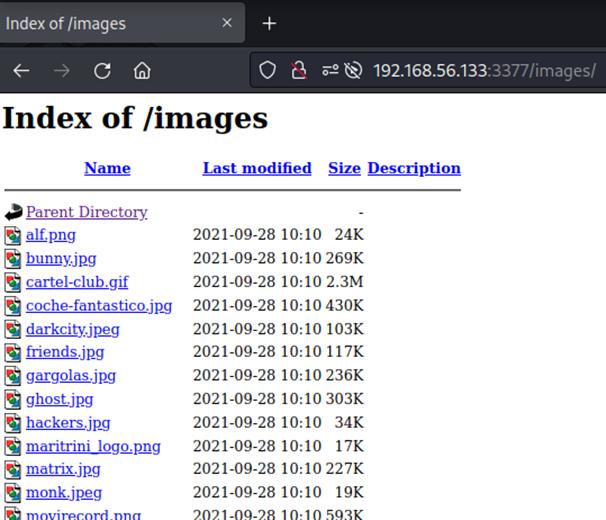Sort listing by Description column header
This screenshot has width=606, height=520.
(x=414, y=168)
